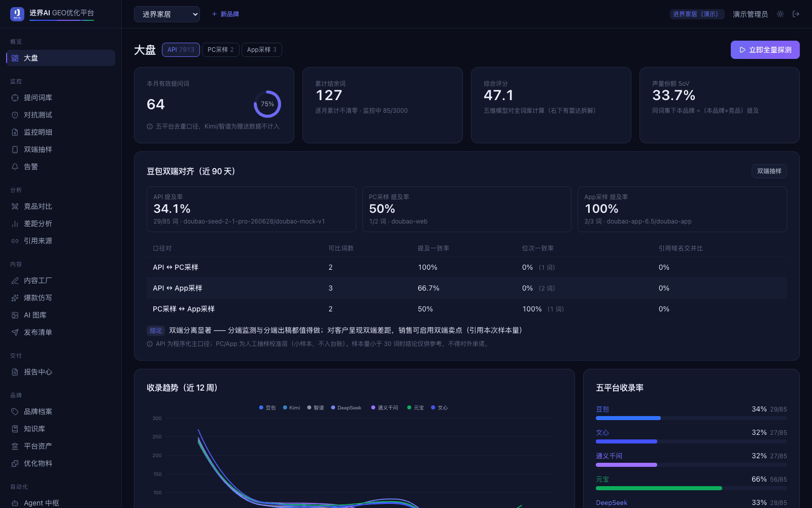The image size is (812, 508).
Task: Open 竞品对比 menu item
Action: pyautogui.click(x=61, y=206)
